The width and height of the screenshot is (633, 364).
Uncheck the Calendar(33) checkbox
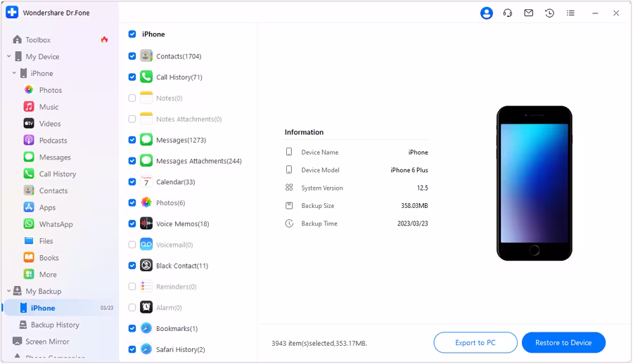[132, 182]
